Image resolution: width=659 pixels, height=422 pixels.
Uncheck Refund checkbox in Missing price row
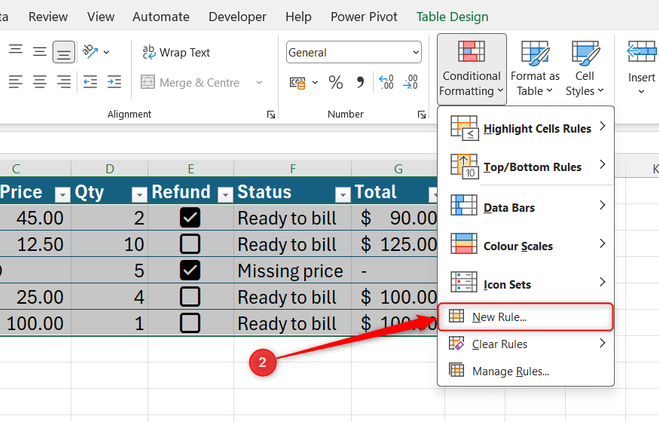[190, 271]
